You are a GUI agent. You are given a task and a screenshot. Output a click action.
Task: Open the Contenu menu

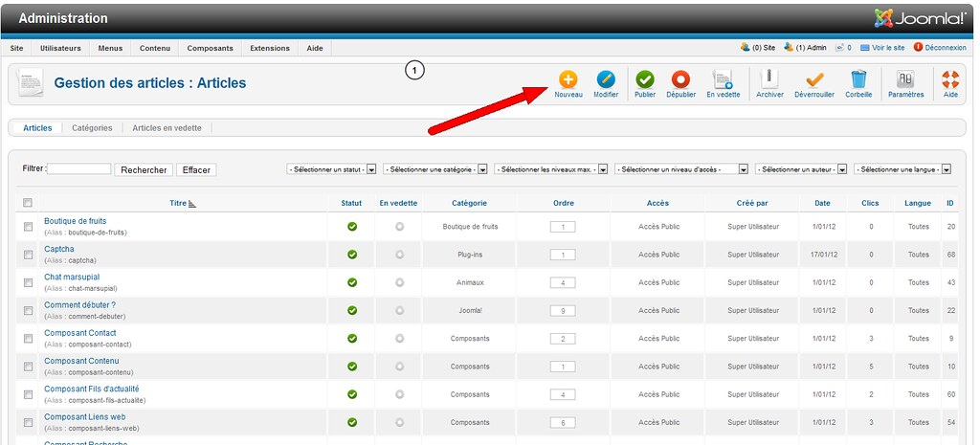155,48
